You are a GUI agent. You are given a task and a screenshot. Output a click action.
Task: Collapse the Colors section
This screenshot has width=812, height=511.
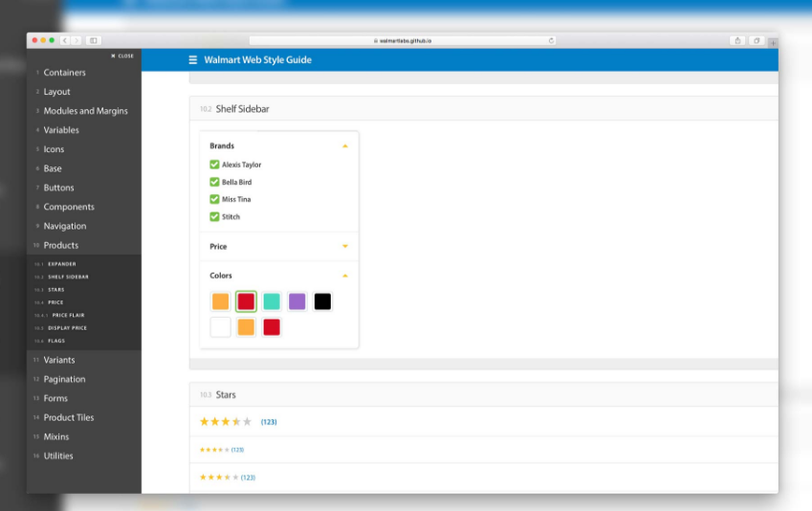click(345, 276)
